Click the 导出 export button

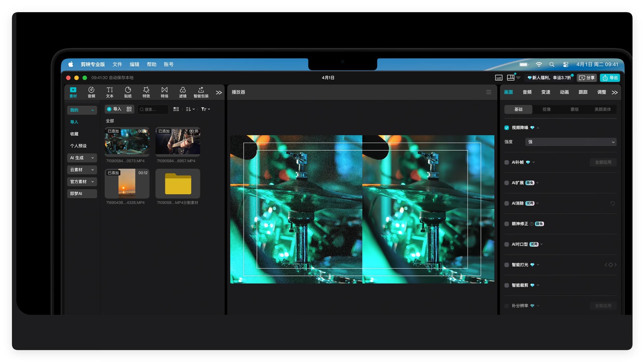(610, 78)
